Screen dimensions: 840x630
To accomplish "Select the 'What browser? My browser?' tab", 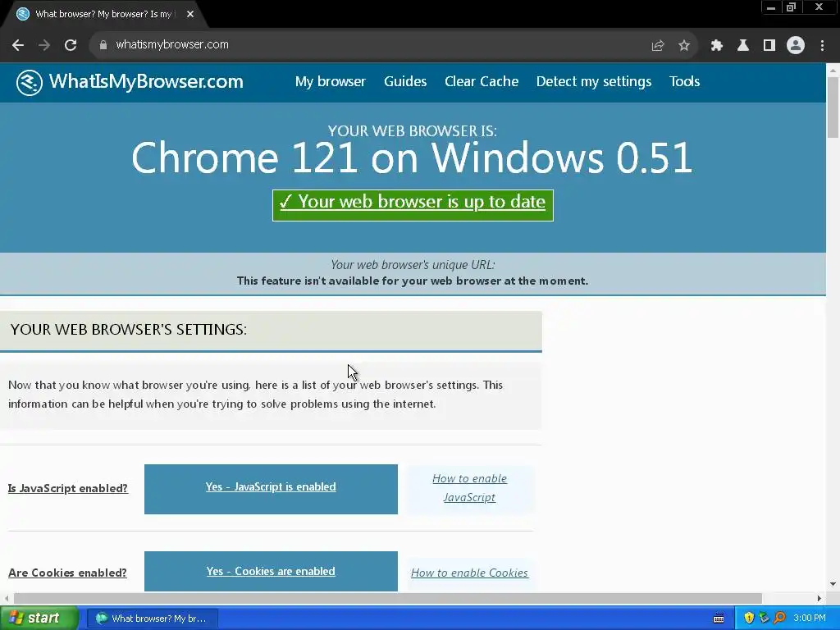I will point(103,14).
